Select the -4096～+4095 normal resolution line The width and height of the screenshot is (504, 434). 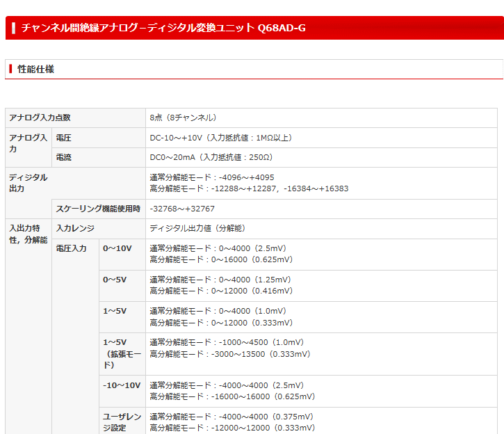pyautogui.click(x=212, y=177)
